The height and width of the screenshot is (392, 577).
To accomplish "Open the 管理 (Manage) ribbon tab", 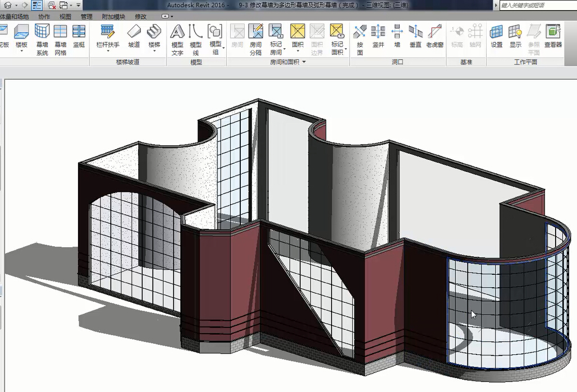I will [x=86, y=17].
